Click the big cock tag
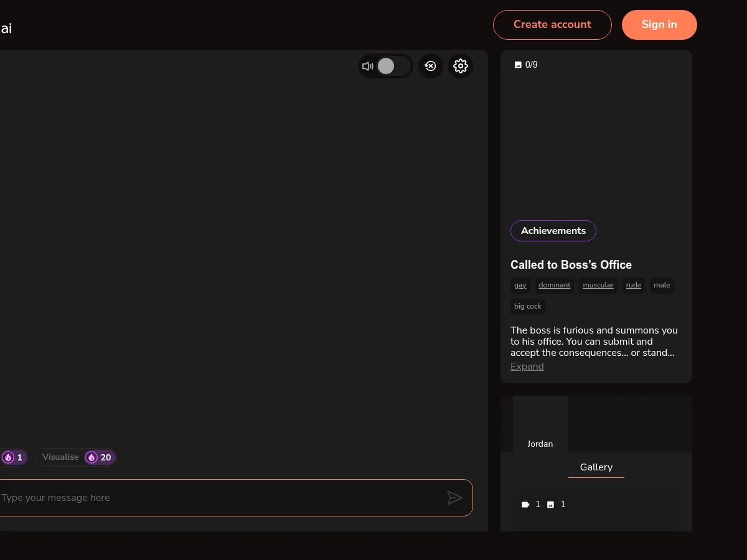747x560 pixels. (x=528, y=307)
